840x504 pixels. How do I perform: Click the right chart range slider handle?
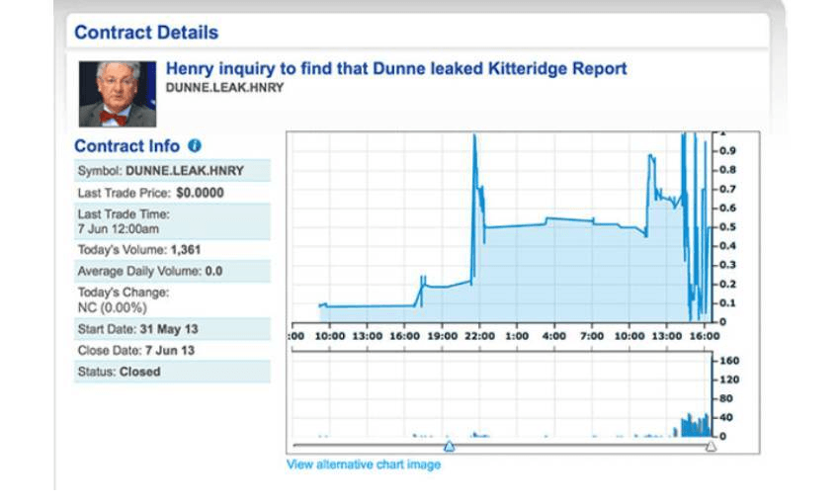pyautogui.click(x=710, y=447)
